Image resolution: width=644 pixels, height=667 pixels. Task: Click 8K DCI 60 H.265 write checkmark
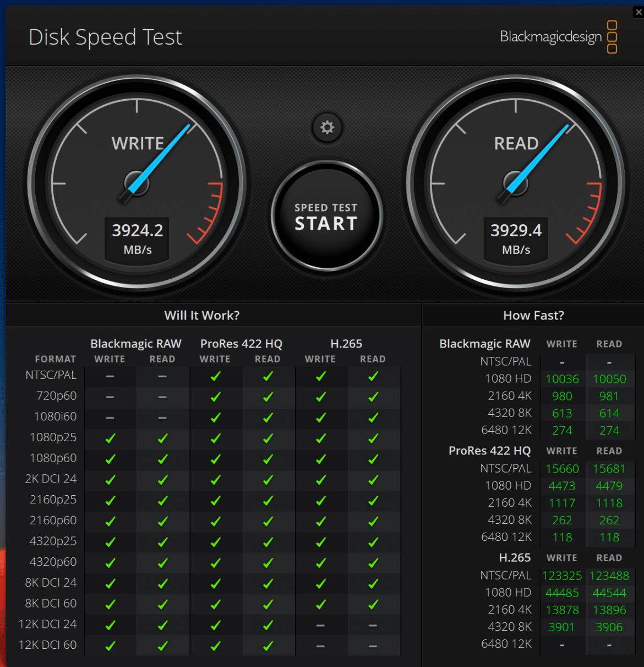(321, 604)
